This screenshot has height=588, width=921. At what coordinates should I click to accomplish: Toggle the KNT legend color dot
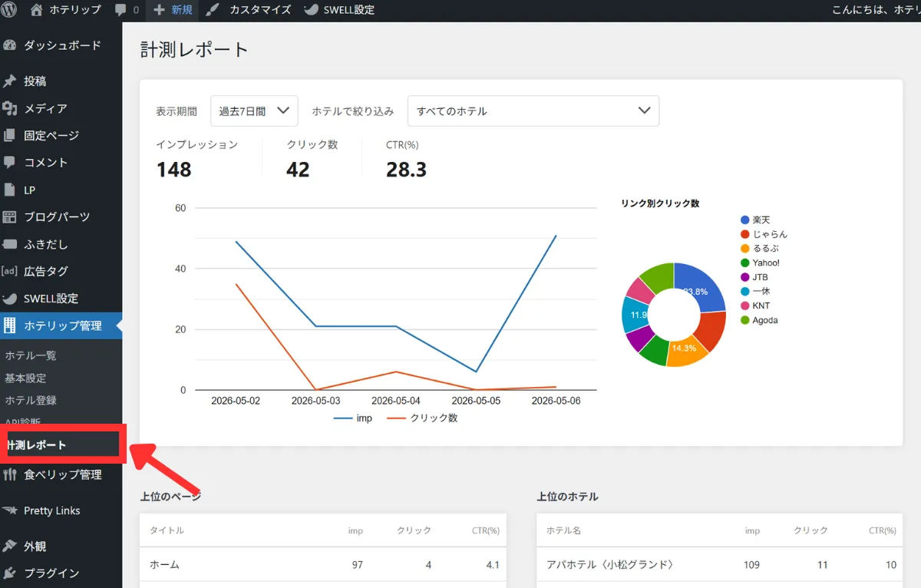744,306
